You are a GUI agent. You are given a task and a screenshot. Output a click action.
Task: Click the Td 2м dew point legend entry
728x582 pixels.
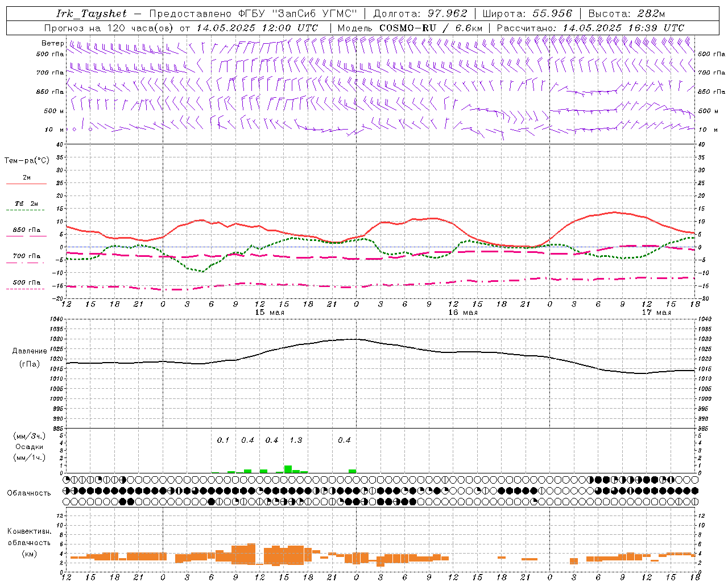pyautogui.click(x=27, y=203)
